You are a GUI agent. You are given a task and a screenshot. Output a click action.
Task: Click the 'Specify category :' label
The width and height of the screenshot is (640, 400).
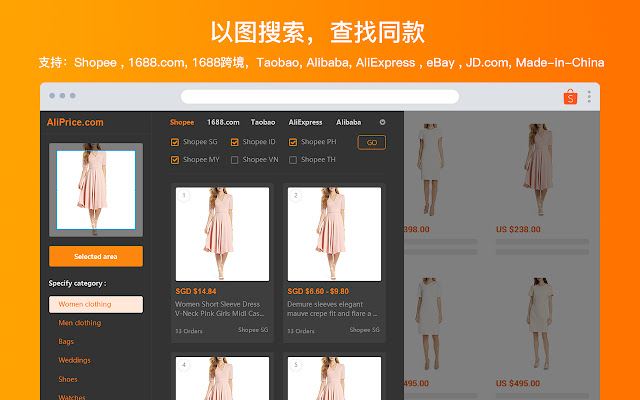click(x=77, y=283)
